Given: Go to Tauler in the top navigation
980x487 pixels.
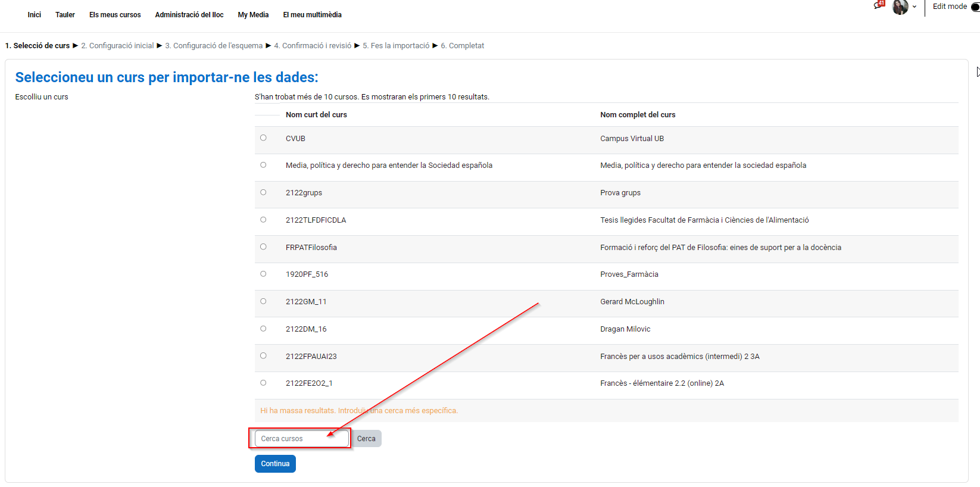Looking at the screenshot, I should (65, 15).
